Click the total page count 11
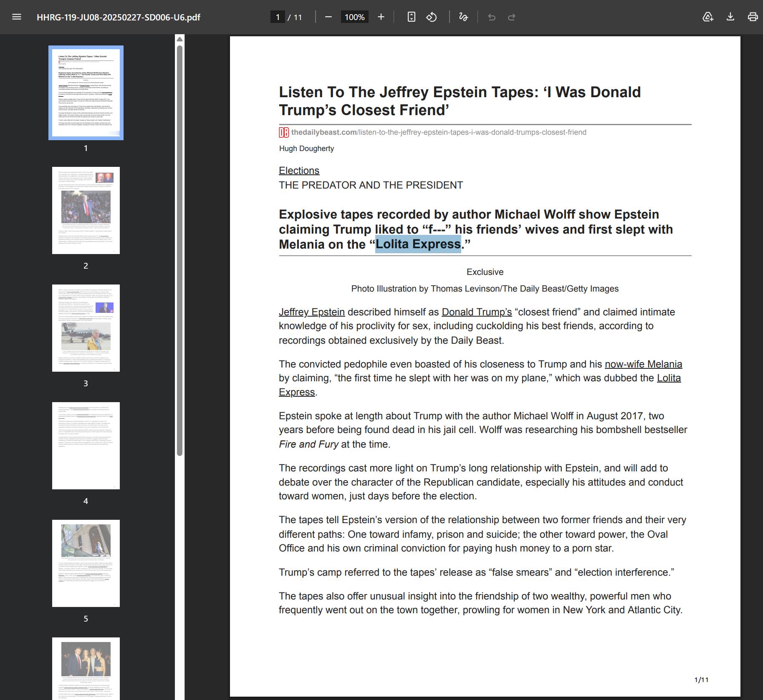 (x=298, y=17)
